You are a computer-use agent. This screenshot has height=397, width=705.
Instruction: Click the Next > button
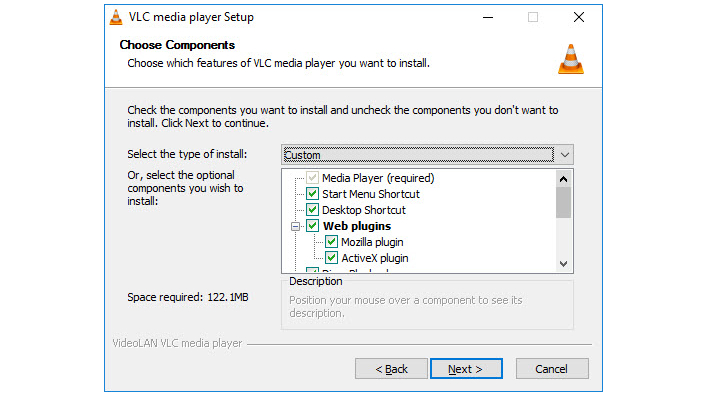466,369
